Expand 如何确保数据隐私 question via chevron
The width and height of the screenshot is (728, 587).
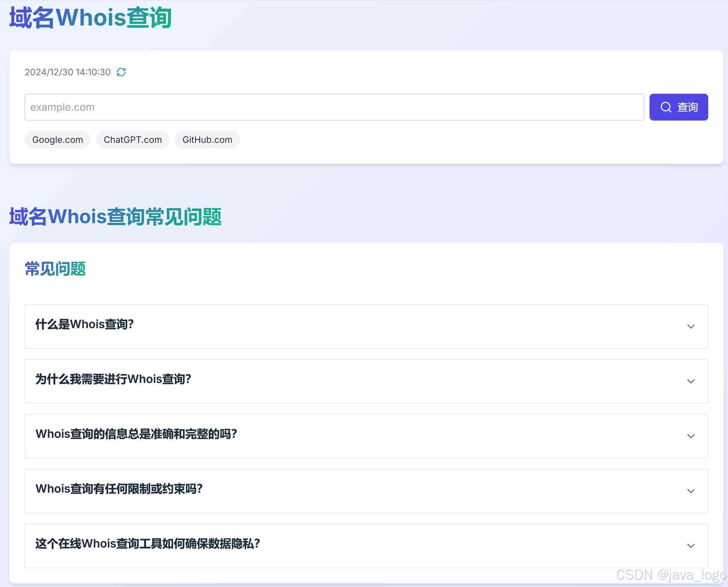690,546
